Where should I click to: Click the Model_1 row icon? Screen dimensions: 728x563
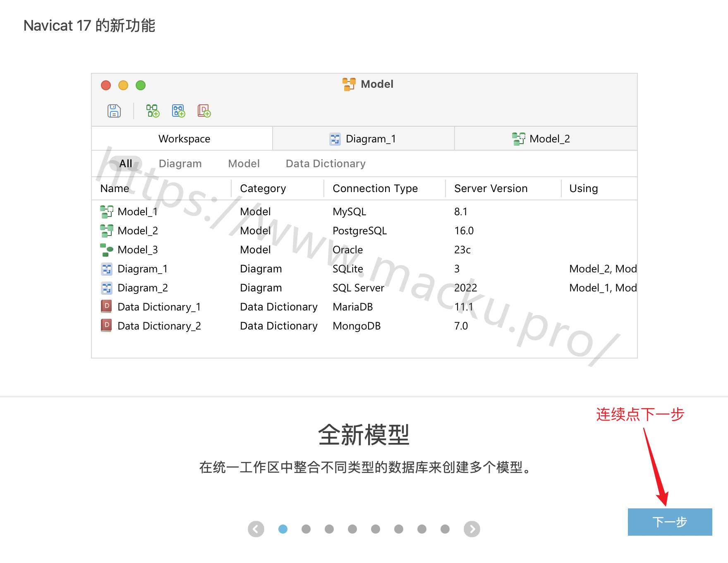click(107, 212)
